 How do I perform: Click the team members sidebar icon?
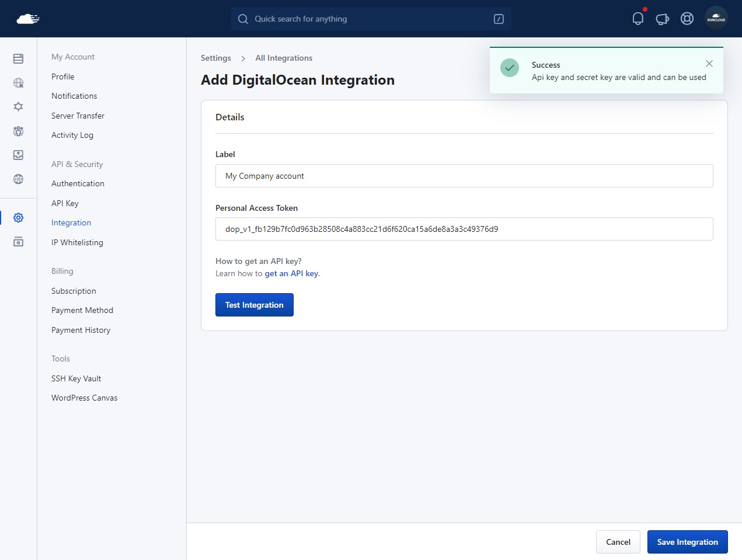[x=18, y=131]
